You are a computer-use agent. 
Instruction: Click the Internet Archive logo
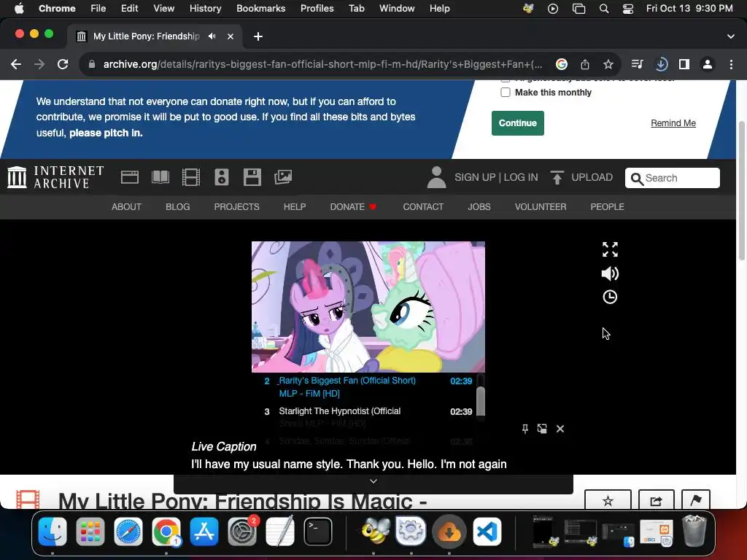pyautogui.click(x=55, y=177)
